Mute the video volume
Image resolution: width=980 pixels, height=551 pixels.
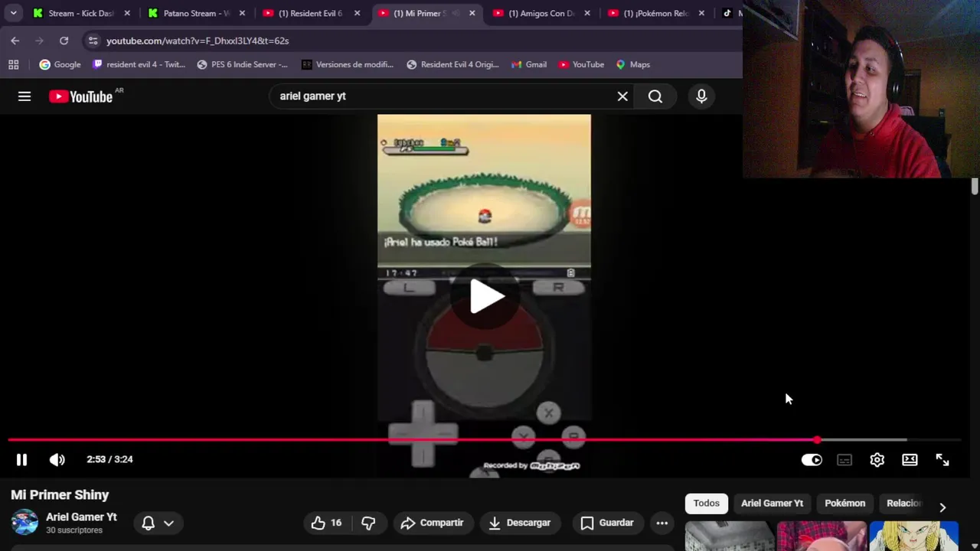point(57,459)
